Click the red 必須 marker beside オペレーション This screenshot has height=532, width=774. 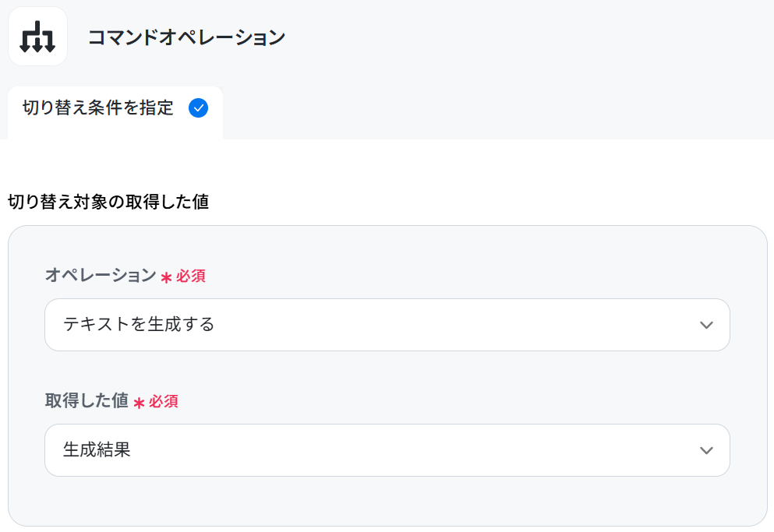point(191,277)
